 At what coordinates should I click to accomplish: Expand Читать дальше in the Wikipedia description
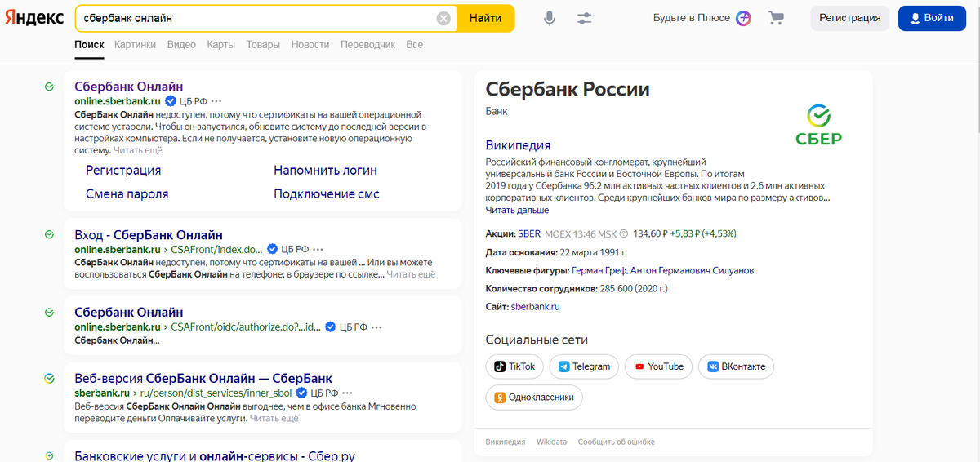517,210
